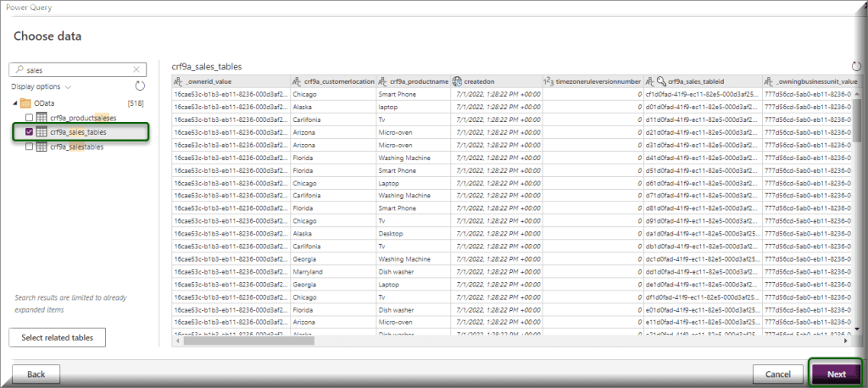Click the Next button
Image resolution: width=868 pixels, height=388 pixels.
tap(837, 374)
